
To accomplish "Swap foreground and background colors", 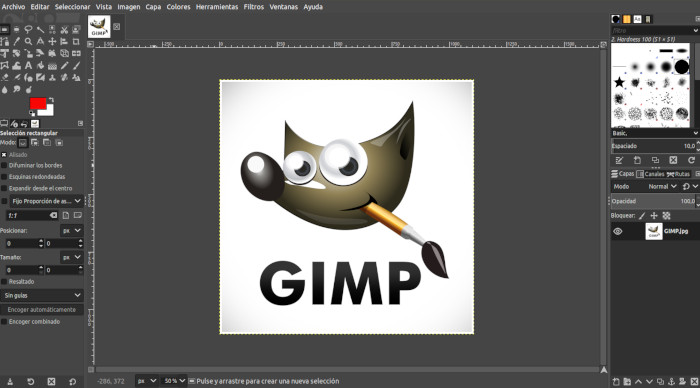I will coord(51,100).
